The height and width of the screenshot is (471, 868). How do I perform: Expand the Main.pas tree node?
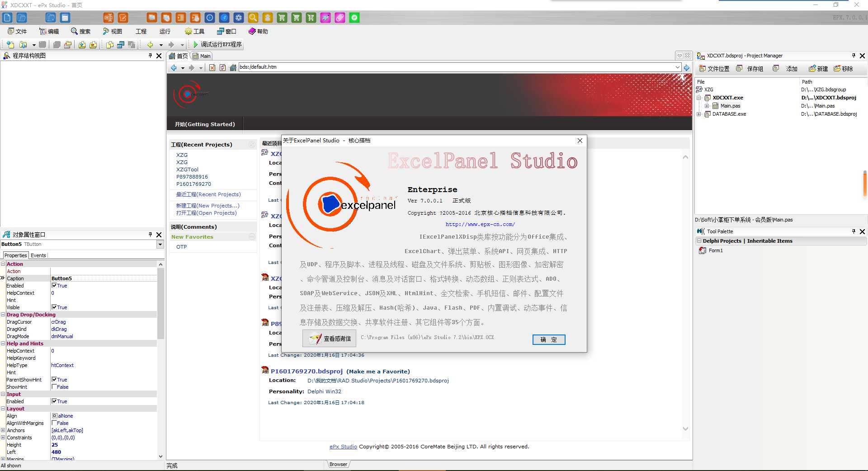(707, 106)
